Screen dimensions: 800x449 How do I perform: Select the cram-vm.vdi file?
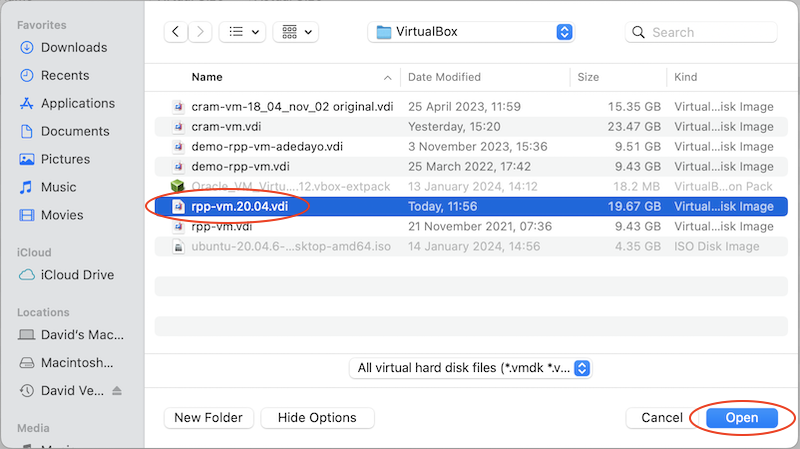pyautogui.click(x=471, y=127)
